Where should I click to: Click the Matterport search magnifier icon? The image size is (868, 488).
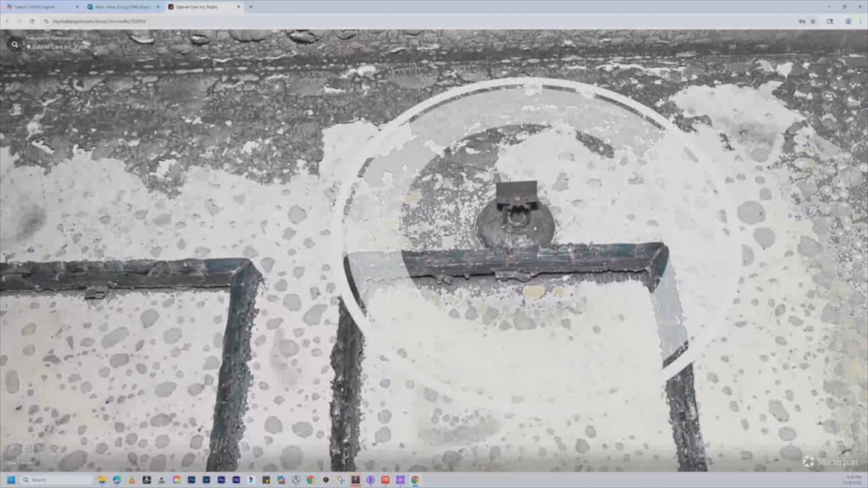click(x=14, y=44)
